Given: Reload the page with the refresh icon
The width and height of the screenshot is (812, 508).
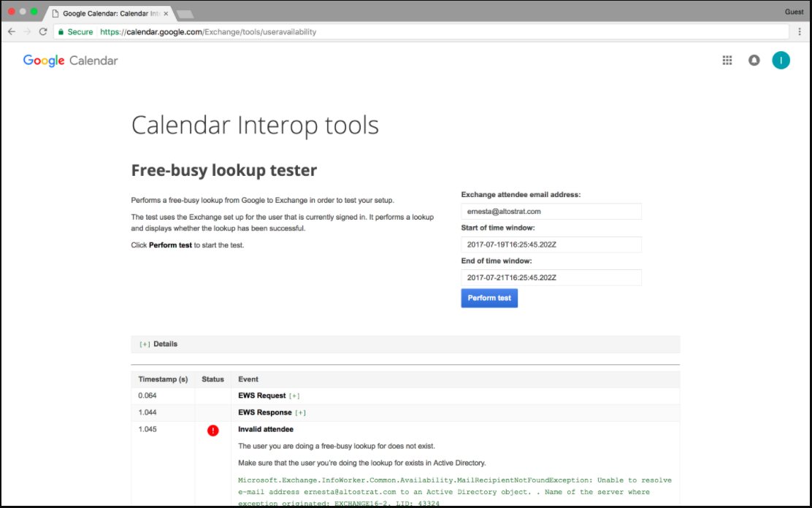Looking at the screenshot, I should [x=44, y=31].
